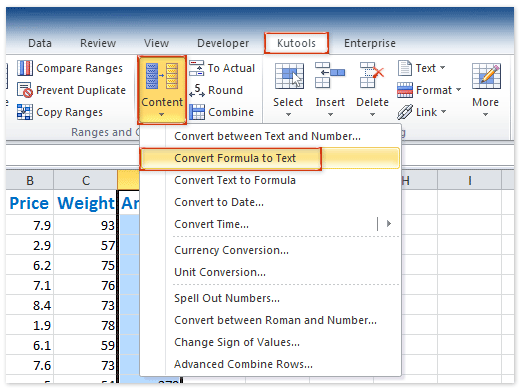Click the Round label

pyautogui.click(x=225, y=90)
